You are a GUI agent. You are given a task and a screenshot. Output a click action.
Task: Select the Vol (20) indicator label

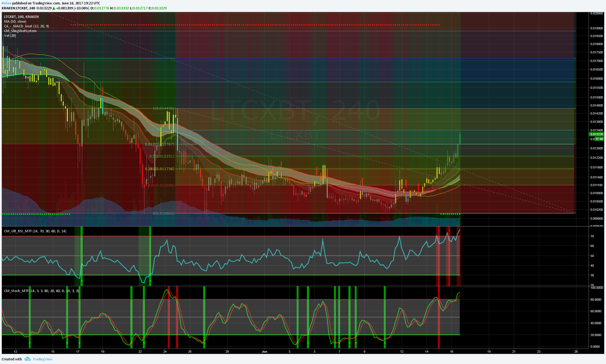tap(10, 35)
